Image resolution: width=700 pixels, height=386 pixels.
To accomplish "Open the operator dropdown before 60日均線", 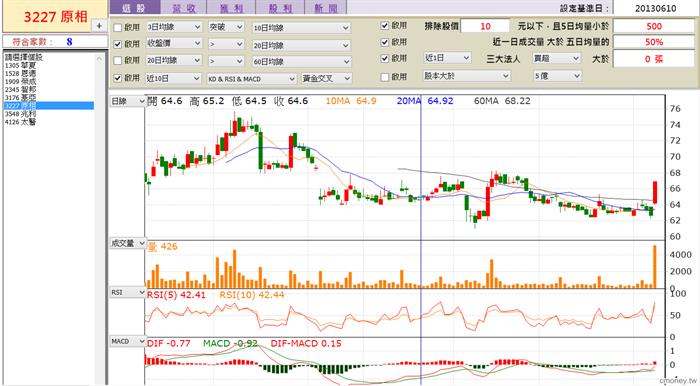I will click(x=226, y=61).
